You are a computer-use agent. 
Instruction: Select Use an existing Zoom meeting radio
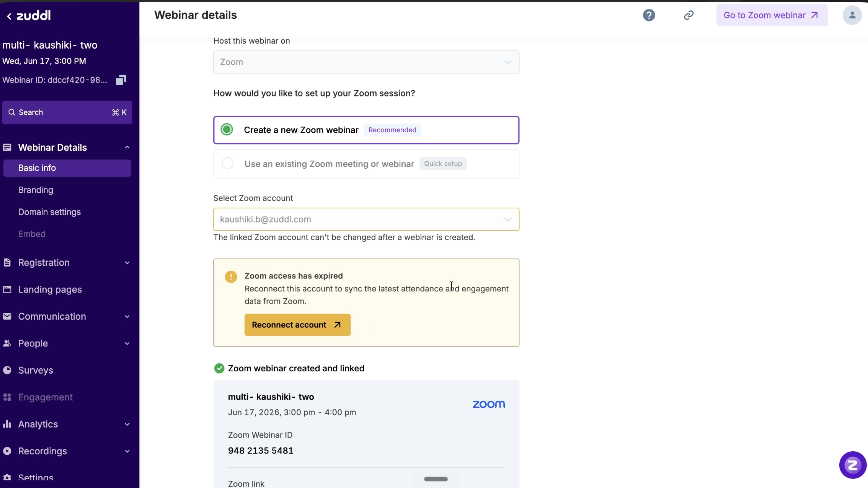click(227, 164)
